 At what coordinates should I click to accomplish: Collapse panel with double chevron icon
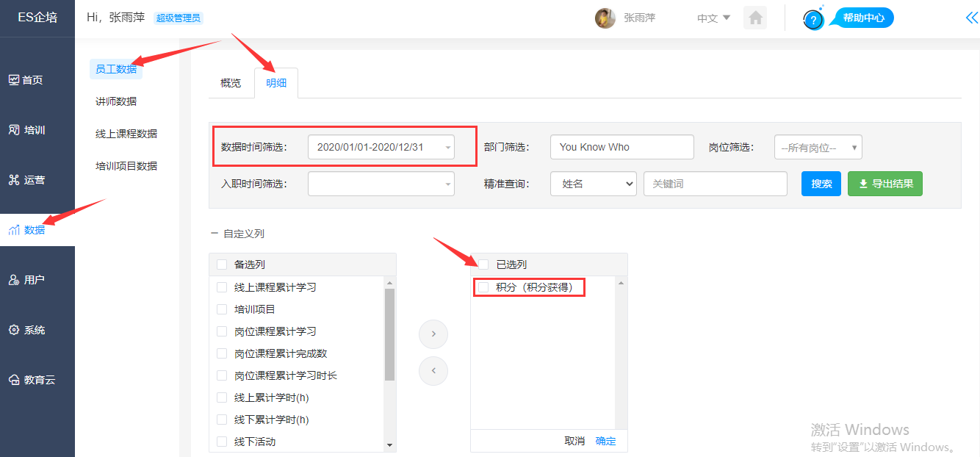971,18
